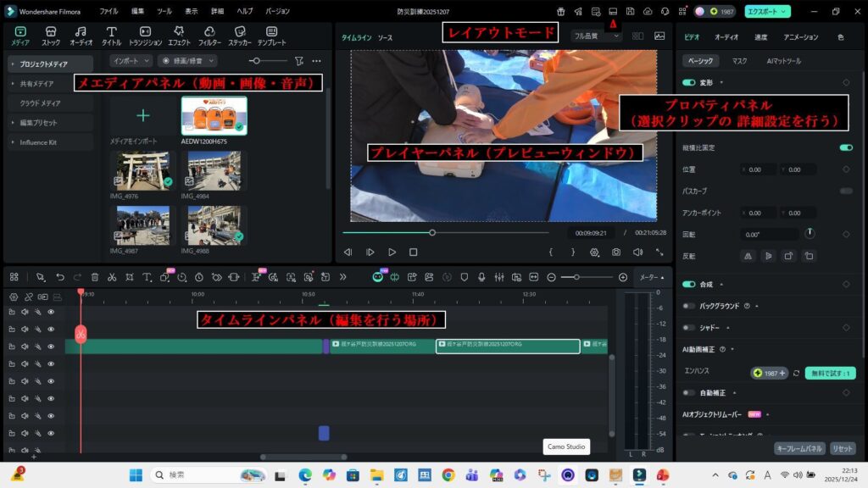868x488 pixels.
Task: Click the player volume speaker icon
Action: pyautogui.click(x=637, y=252)
